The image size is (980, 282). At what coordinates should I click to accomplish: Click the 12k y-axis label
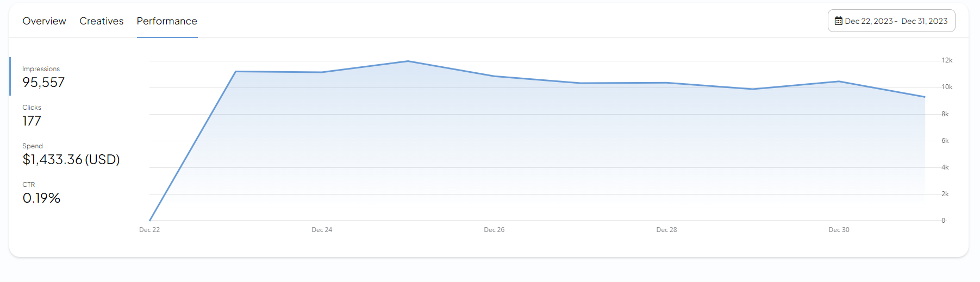coord(947,60)
